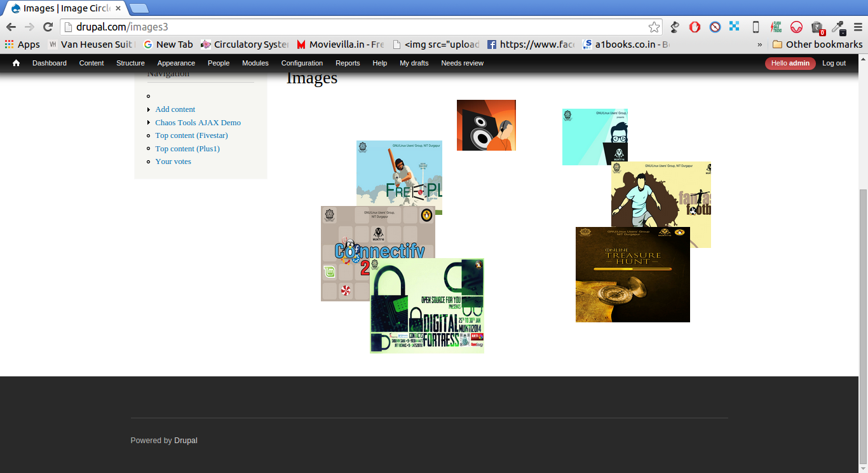Screen dimensions: 868x473
Task: Reload the page with the refresh icon
Action: (48, 27)
